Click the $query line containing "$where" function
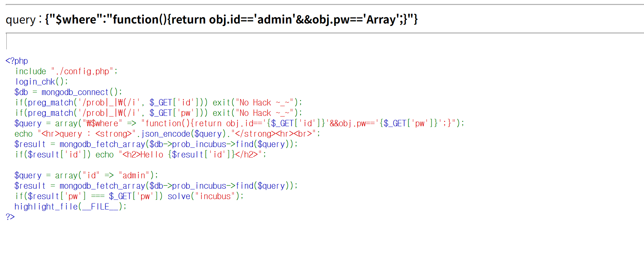Viewport: 644px width, 271px height. (x=239, y=123)
